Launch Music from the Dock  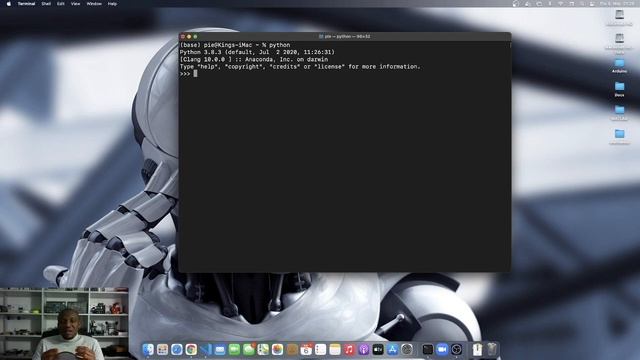(x=349, y=349)
